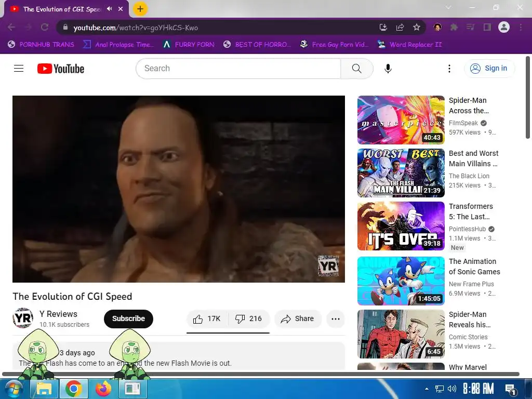Image resolution: width=532 pixels, height=399 pixels.
Task: Open File Explorer from taskbar
Action: click(44, 389)
